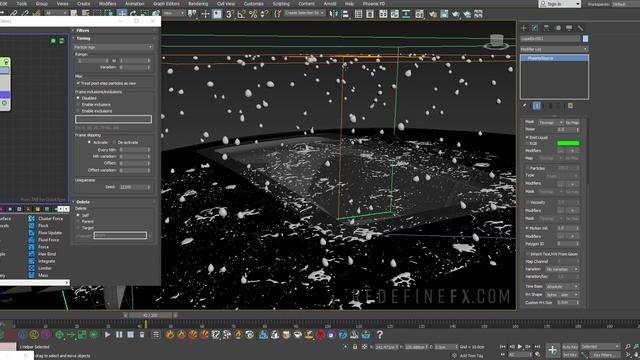The width and height of the screenshot is (640, 360).
Task: Toggle the 3D Snaps tool
Action: point(230,14)
